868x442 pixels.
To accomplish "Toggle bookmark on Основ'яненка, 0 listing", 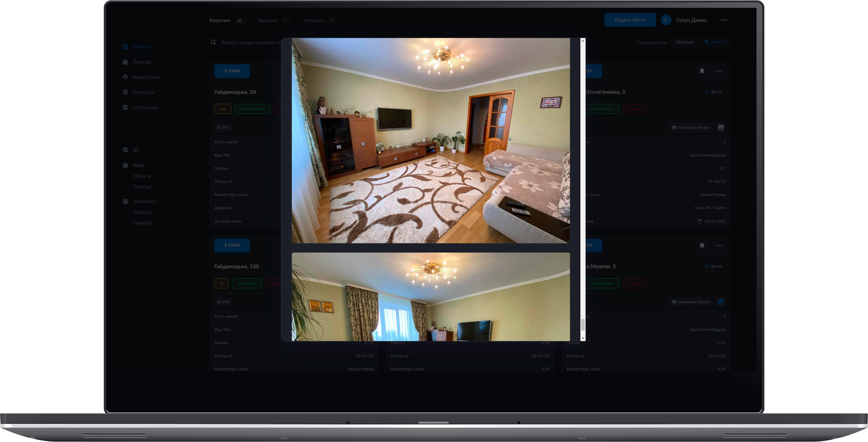I will 702,71.
